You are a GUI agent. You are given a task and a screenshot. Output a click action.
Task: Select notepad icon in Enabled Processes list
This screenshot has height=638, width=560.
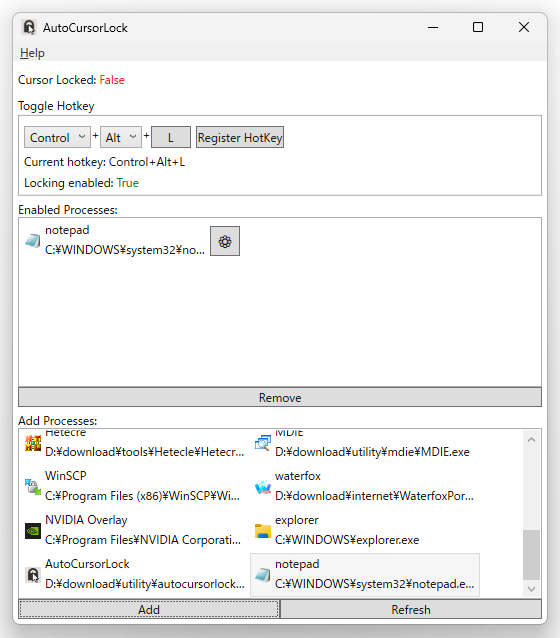coord(33,240)
